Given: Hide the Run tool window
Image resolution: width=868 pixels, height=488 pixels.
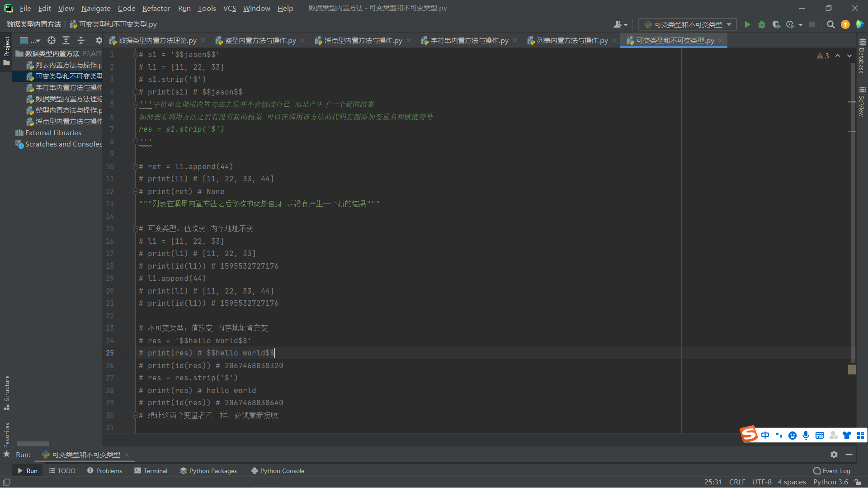Looking at the screenshot, I should [x=849, y=455].
